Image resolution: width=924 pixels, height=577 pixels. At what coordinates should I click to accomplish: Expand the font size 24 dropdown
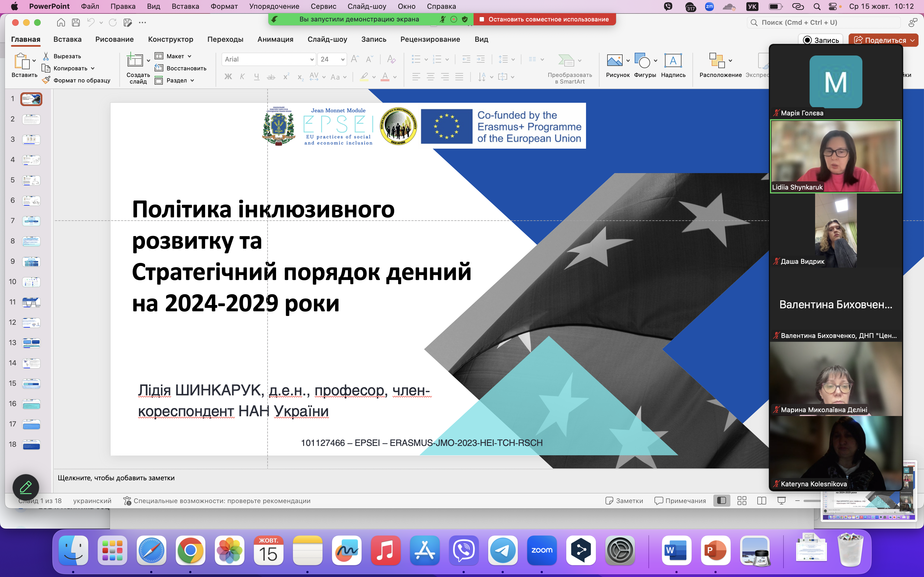click(342, 60)
